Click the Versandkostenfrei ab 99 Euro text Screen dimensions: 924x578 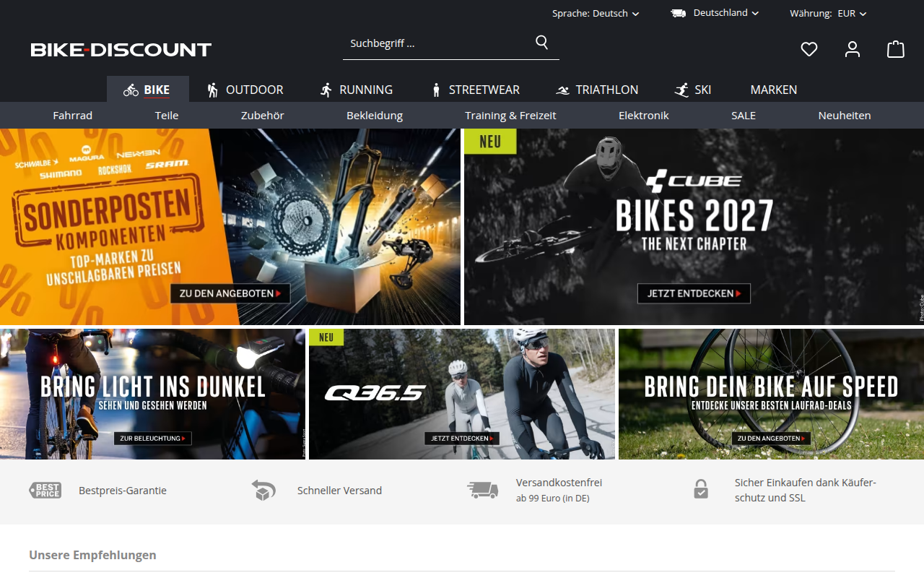coord(559,490)
